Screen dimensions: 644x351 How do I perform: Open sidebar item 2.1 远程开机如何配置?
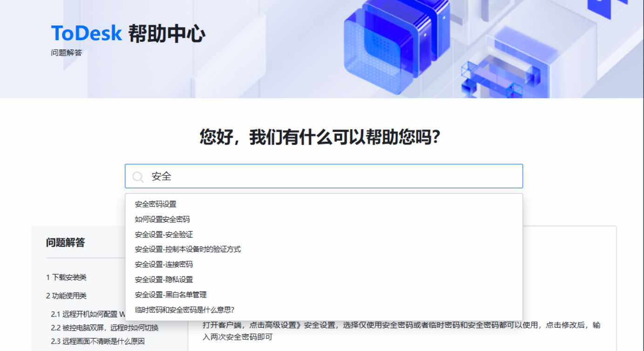click(x=88, y=314)
